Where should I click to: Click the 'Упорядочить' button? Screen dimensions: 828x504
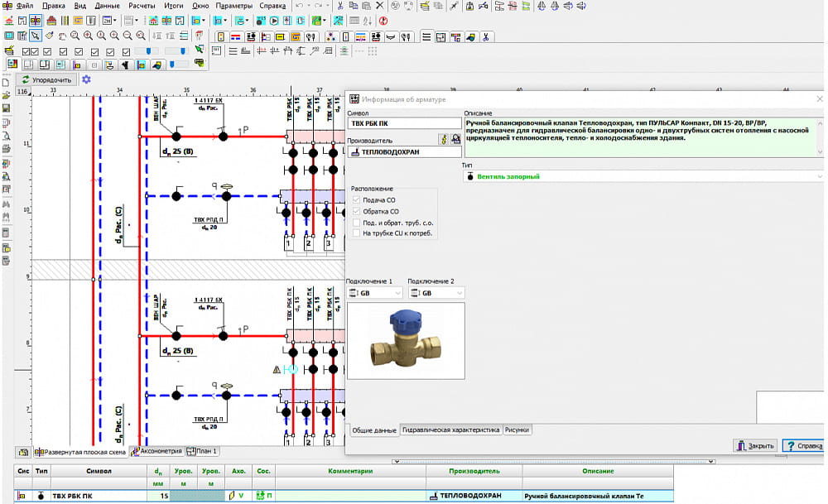(x=47, y=80)
